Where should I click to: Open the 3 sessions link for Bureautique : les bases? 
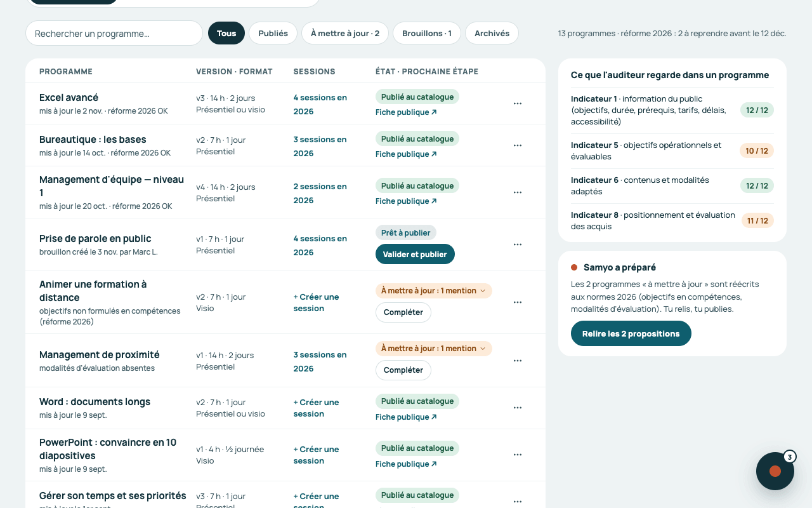[320, 146]
